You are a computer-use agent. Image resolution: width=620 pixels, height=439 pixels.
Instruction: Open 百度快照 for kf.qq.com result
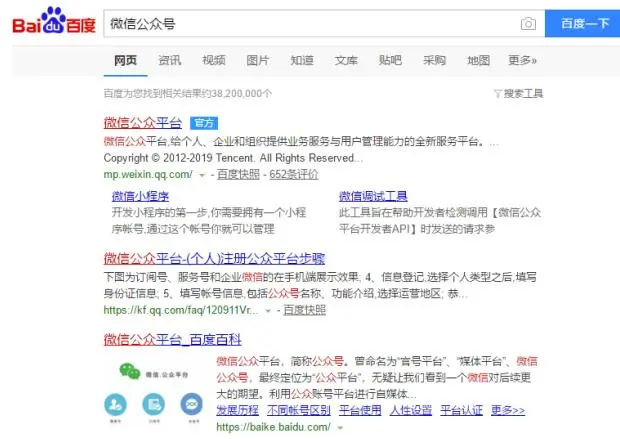point(305,310)
